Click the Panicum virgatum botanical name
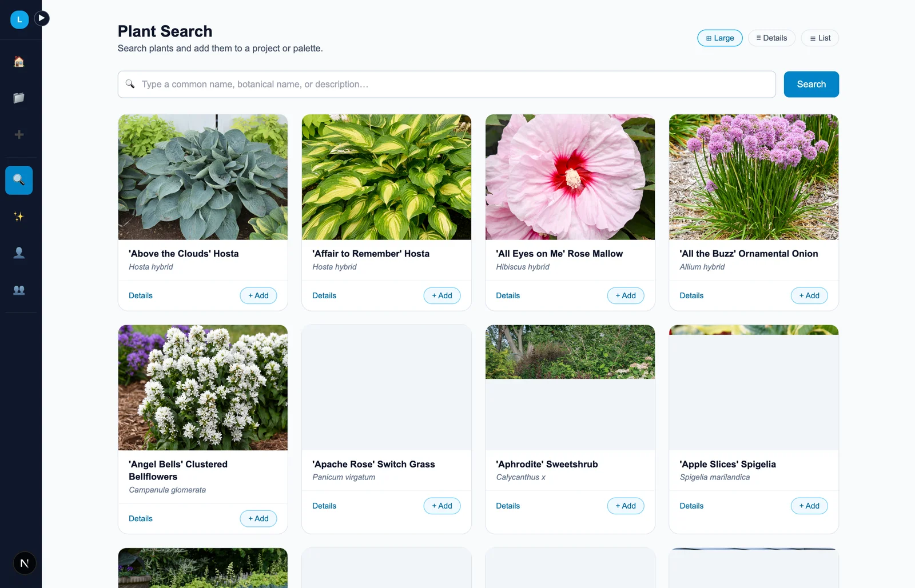This screenshot has width=915, height=588. coord(344,477)
